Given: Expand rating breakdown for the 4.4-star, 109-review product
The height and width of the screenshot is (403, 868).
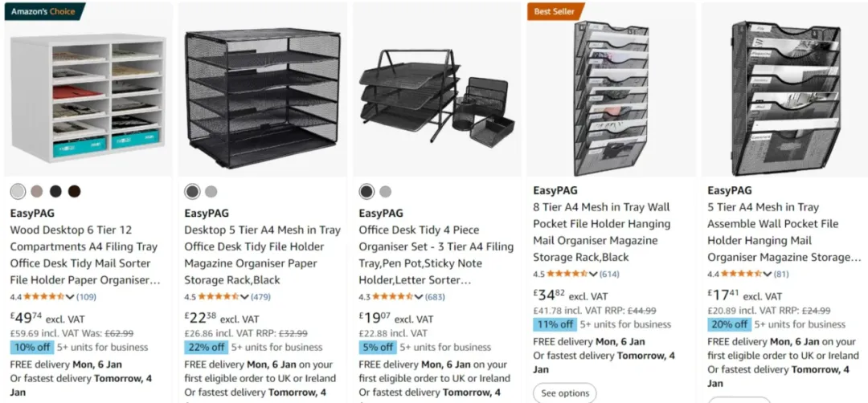Looking at the screenshot, I should (x=71, y=297).
